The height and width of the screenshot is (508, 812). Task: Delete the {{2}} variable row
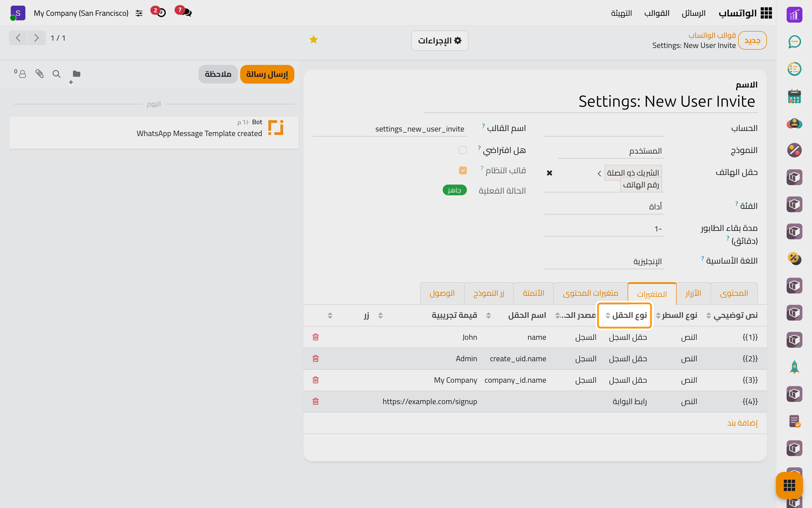click(315, 359)
